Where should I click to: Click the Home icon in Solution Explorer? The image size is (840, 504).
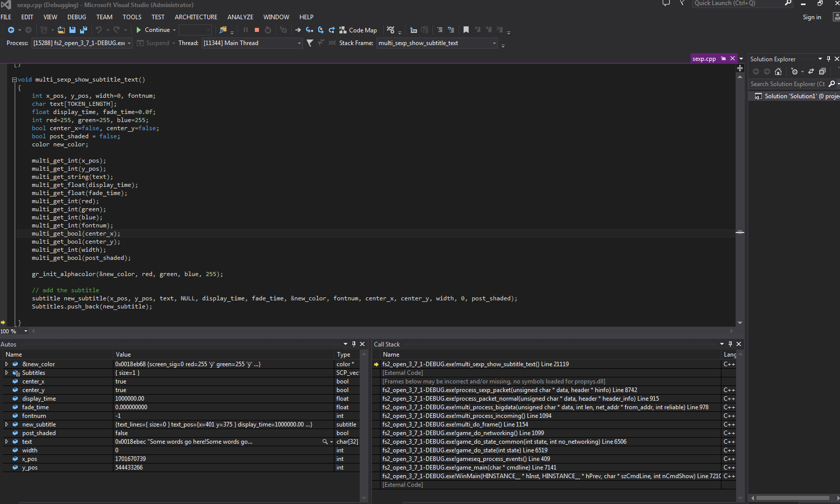coord(778,71)
